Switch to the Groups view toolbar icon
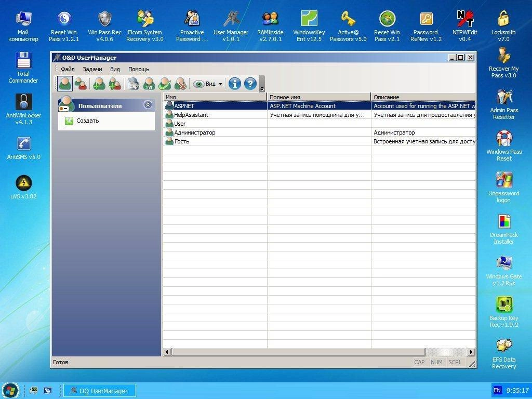 pyautogui.click(x=81, y=84)
